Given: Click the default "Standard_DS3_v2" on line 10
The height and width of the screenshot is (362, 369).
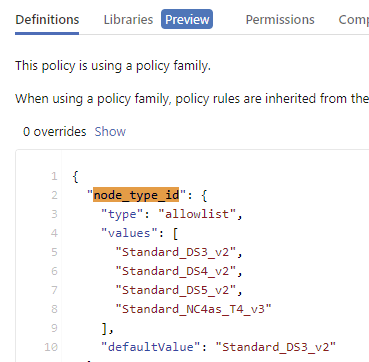Looking at the screenshot, I should coord(276,347).
